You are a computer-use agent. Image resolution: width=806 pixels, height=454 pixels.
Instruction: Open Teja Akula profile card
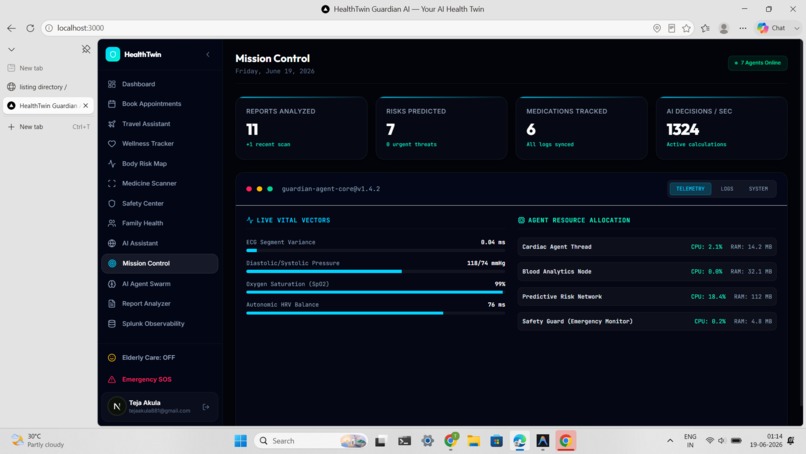159,407
